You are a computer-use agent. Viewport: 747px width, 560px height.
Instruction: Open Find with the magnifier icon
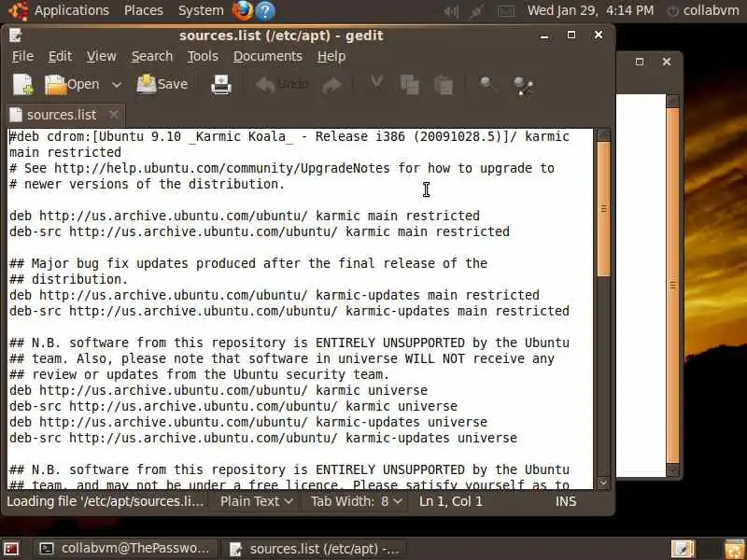(487, 85)
